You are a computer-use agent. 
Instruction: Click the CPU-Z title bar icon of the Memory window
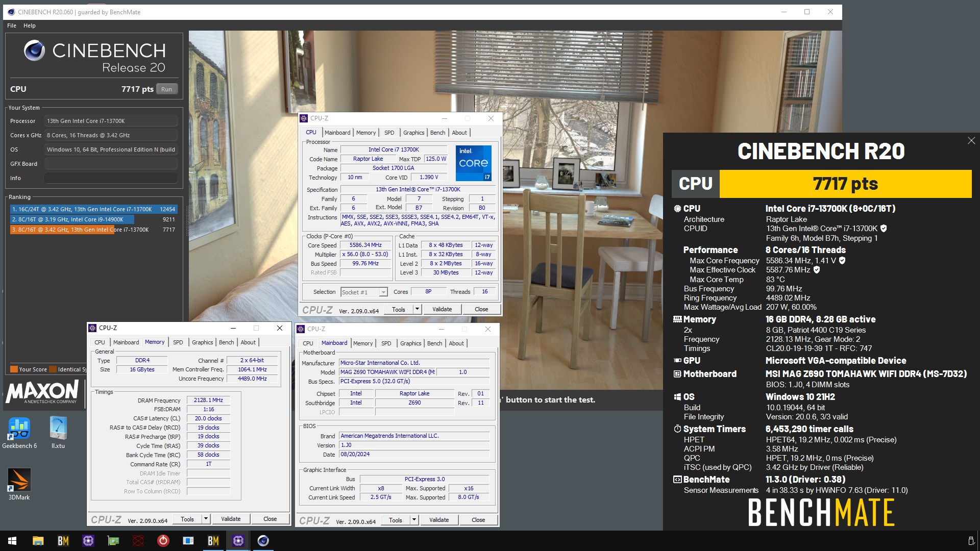point(92,328)
